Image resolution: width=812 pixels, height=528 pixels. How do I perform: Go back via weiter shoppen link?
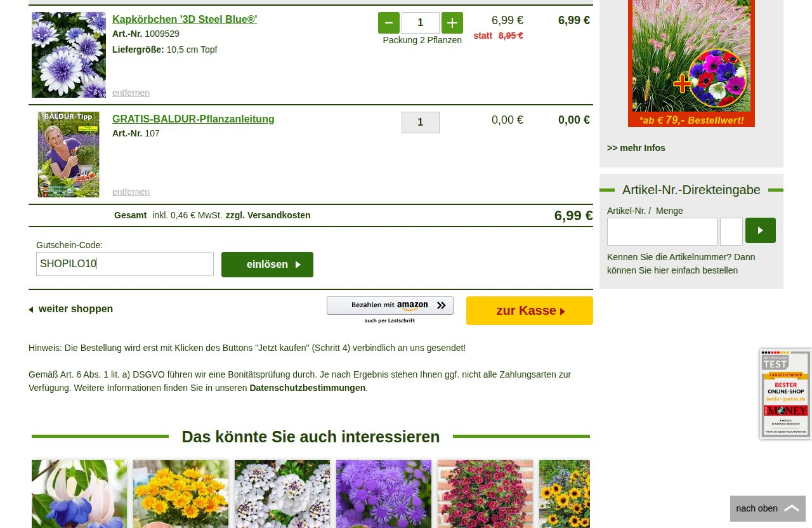(71, 309)
